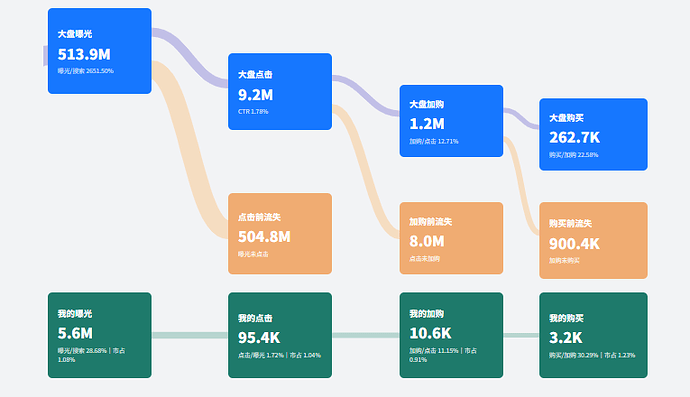Screen dimensions: 690x397
Task: Select the 我的加购 green node card
Action: click(x=451, y=335)
